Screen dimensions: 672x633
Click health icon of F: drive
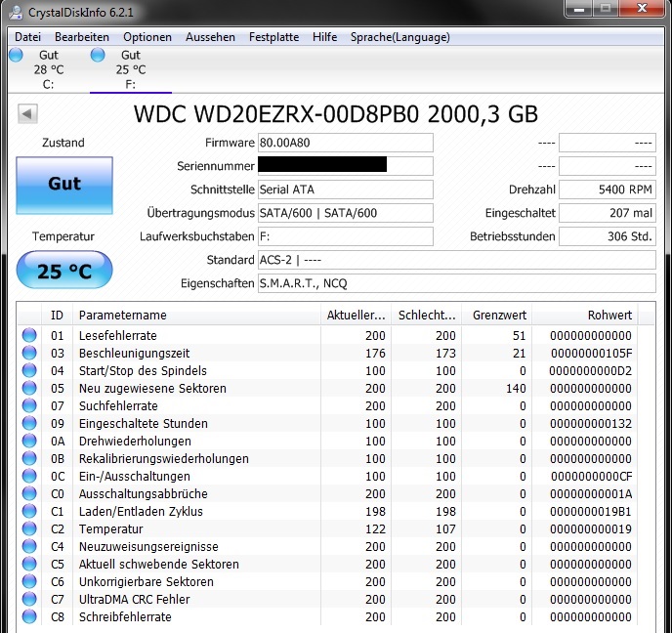[x=98, y=55]
